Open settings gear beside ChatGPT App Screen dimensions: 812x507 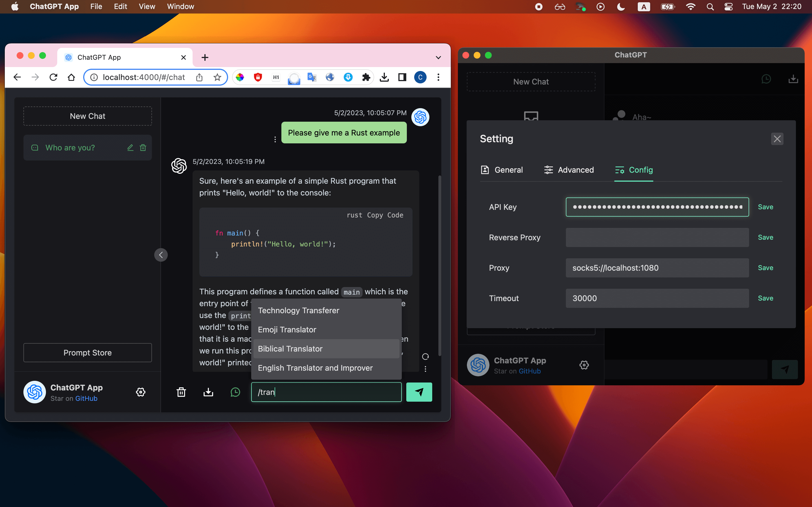(x=141, y=392)
